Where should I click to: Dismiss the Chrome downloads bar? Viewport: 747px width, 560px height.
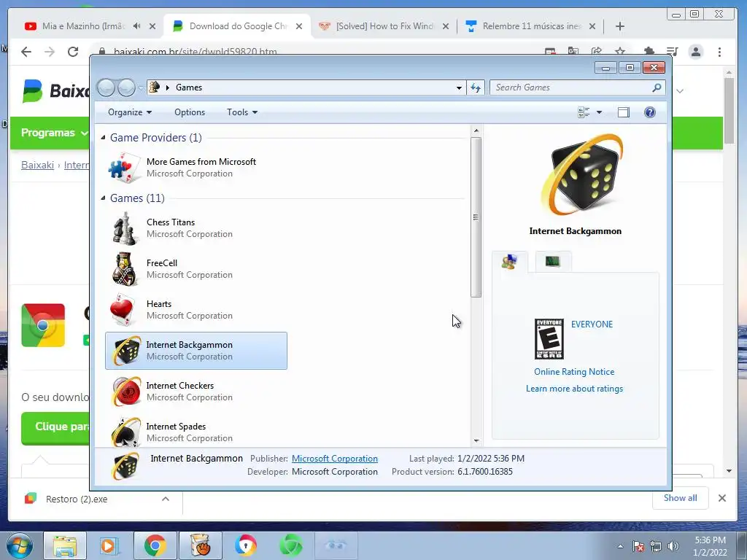tap(721, 498)
